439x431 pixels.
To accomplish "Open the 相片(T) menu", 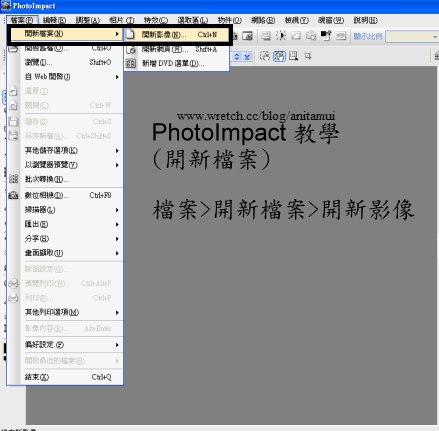I will [x=122, y=20].
